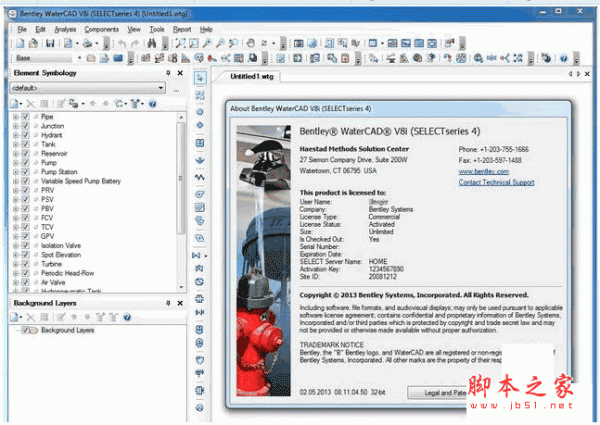
Task: Expand the Pump tree node
Action: (16, 163)
